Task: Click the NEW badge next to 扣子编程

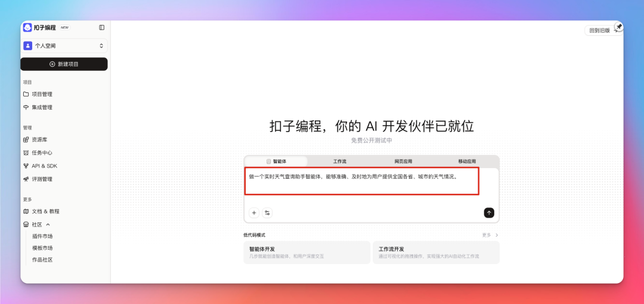Action: pos(64,27)
